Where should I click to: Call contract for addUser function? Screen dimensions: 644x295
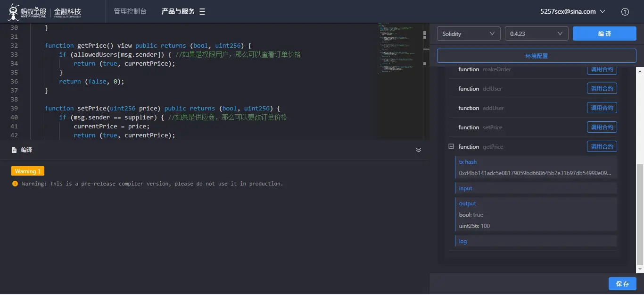click(x=602, y=108)
